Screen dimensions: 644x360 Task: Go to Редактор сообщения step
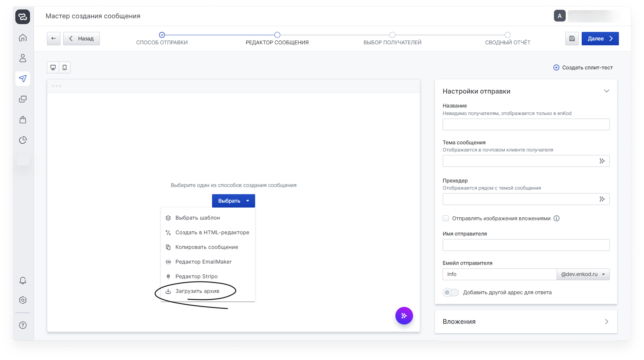point(277,39)
